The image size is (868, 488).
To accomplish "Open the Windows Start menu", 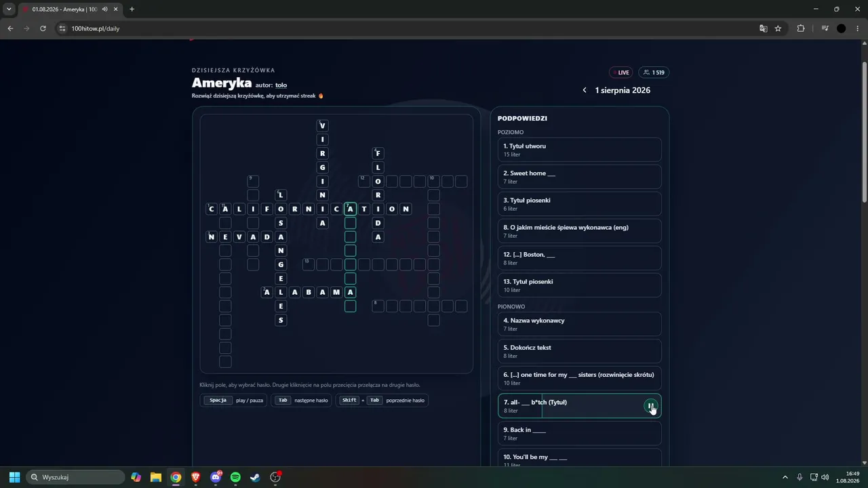I will click(14, 477).
